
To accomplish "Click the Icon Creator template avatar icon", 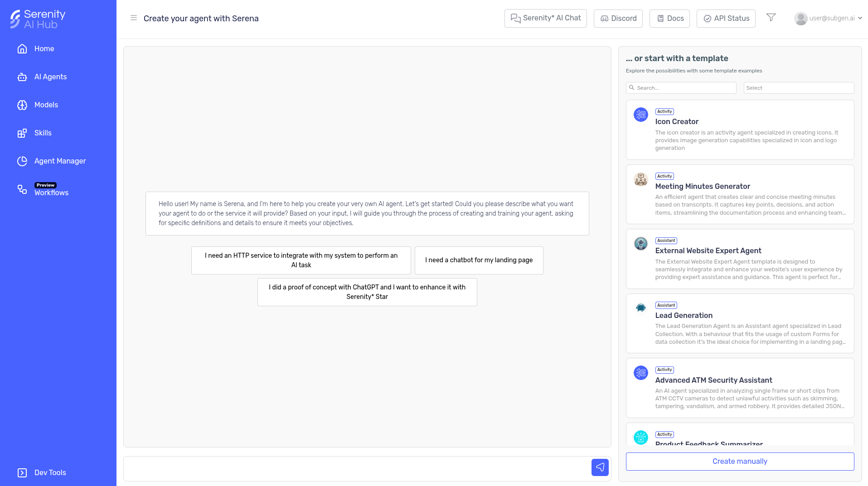I will click(x=640, y=115).
